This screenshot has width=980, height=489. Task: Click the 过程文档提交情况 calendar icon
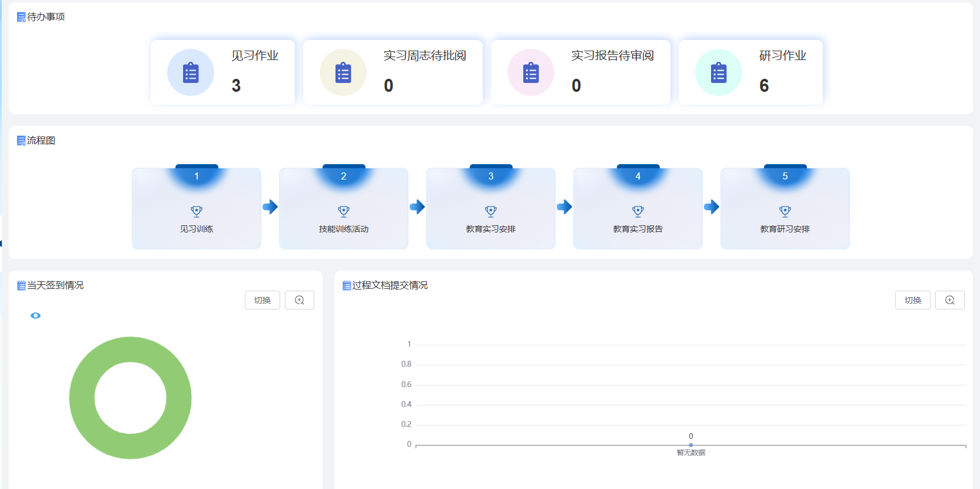(x=347, y=285)
